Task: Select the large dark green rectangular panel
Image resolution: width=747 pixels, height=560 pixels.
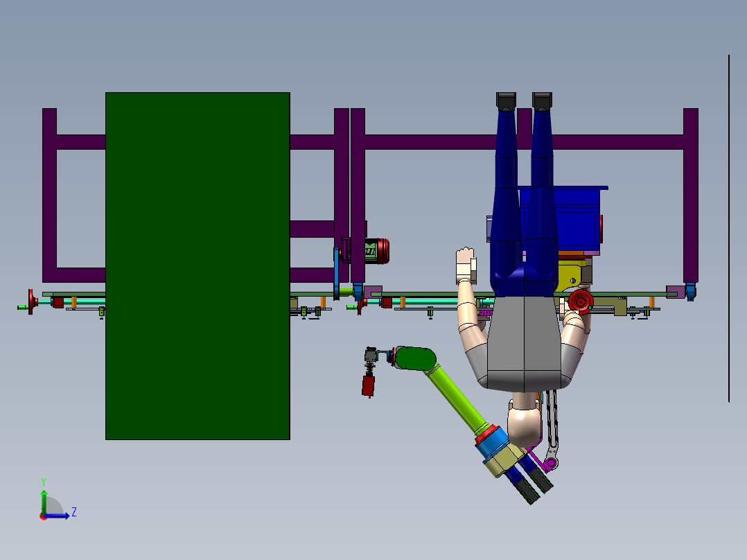Action: 197,266
